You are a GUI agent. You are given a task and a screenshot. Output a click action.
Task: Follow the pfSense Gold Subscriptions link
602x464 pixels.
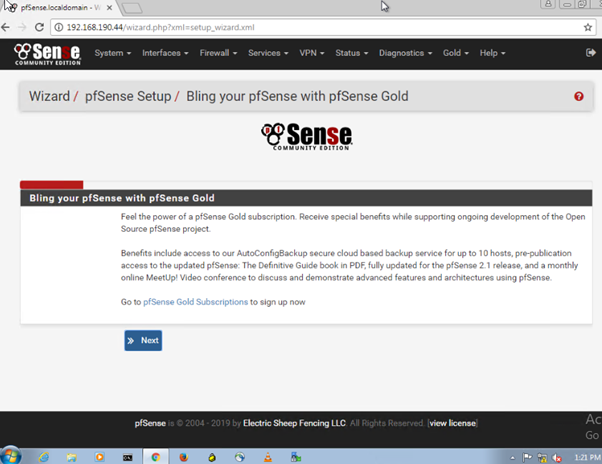195,302
